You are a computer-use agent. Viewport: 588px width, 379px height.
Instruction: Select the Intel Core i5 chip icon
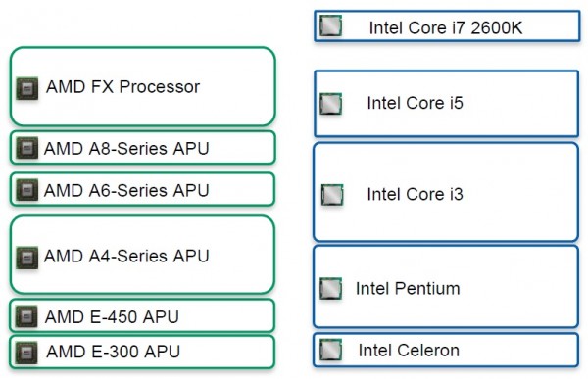(x=331, y=104)
